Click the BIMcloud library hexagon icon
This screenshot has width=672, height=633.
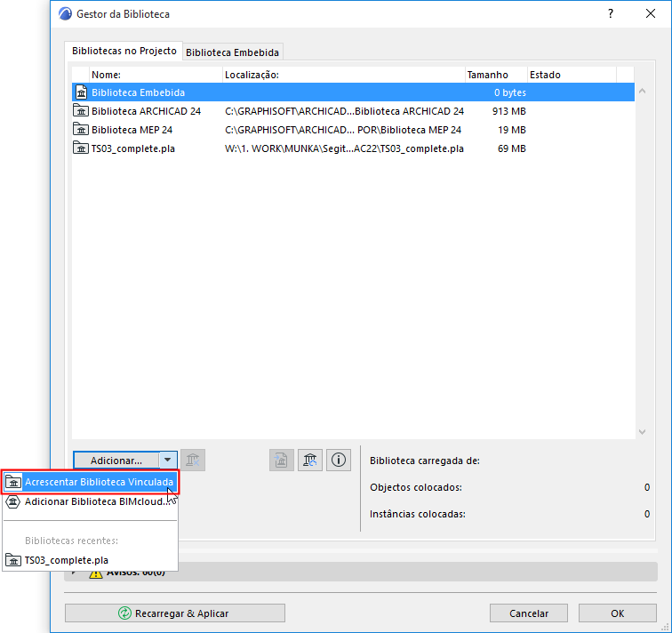12,501
